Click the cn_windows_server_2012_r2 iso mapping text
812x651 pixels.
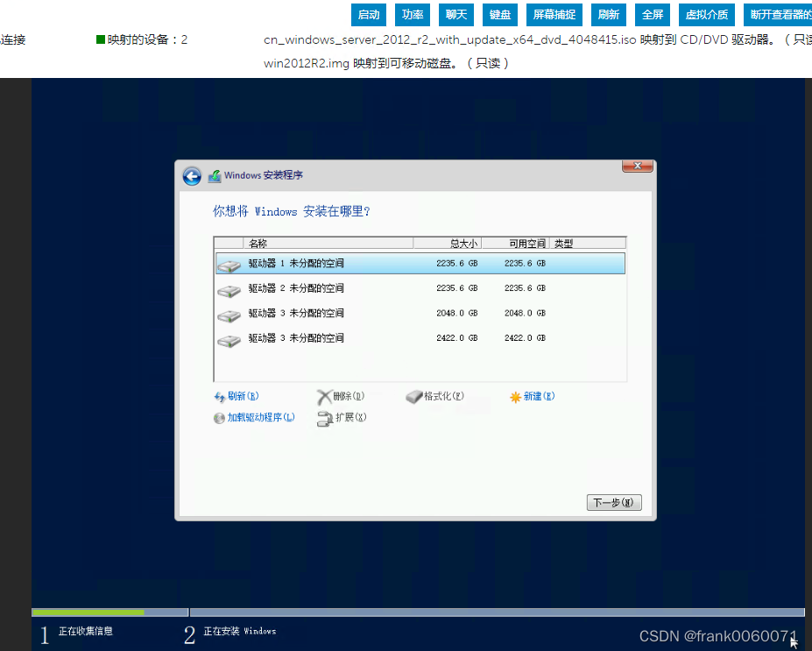click(538, 40)
